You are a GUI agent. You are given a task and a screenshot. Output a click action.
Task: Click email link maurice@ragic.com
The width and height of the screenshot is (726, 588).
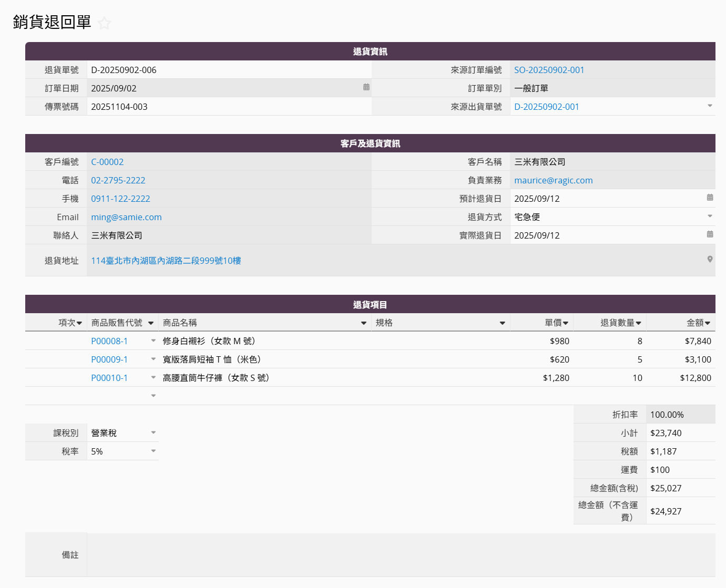coord(553,180)
